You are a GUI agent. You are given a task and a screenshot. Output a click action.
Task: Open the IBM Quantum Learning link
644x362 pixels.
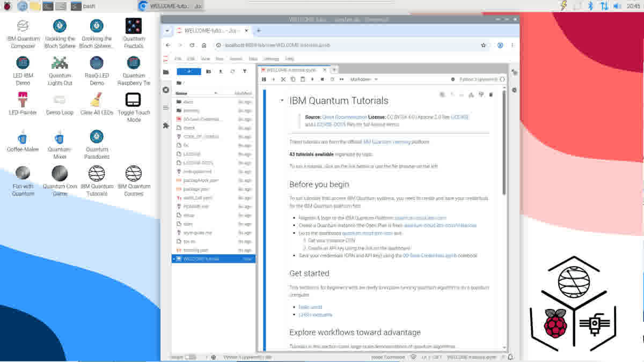[387, 142]
